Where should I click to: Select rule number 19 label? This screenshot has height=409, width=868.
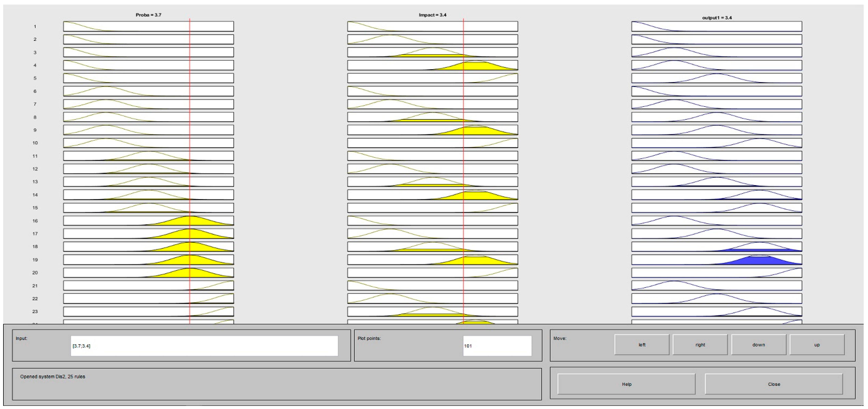[x=35, y=260]
